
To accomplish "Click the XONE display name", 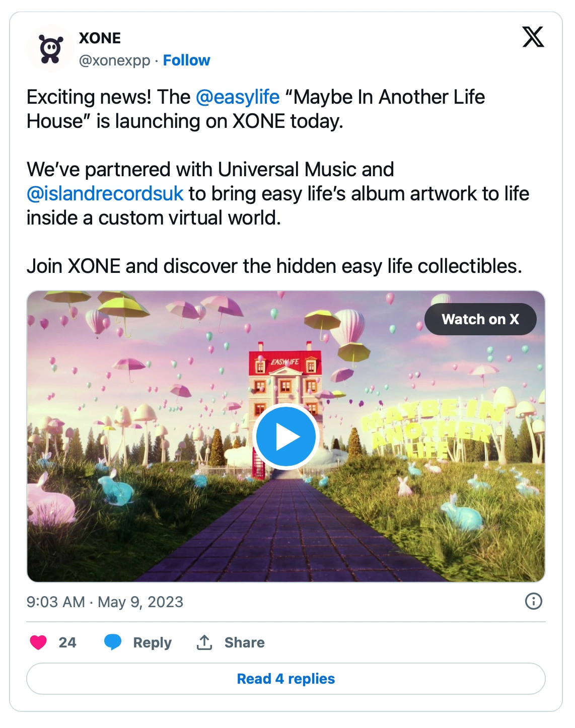I will pyautogui.click(x=100, y=38).
